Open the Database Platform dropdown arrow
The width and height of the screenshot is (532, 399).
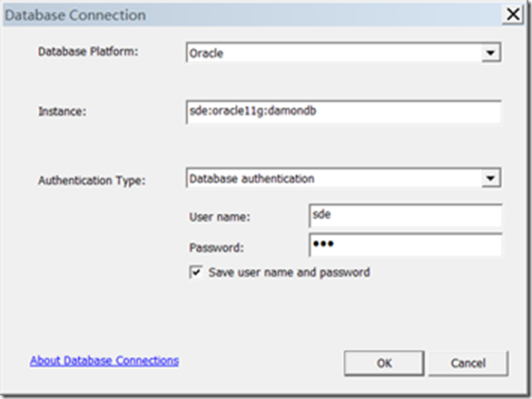(490, 53)
